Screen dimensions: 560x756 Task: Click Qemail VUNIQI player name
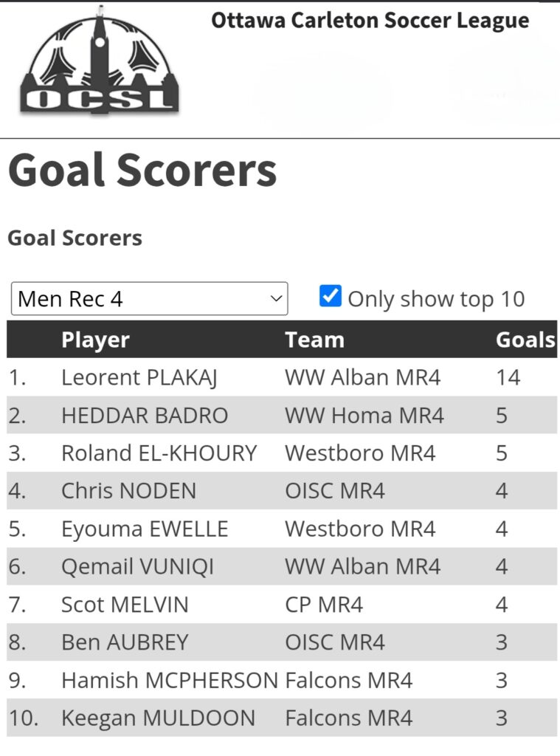coord(137,566)
